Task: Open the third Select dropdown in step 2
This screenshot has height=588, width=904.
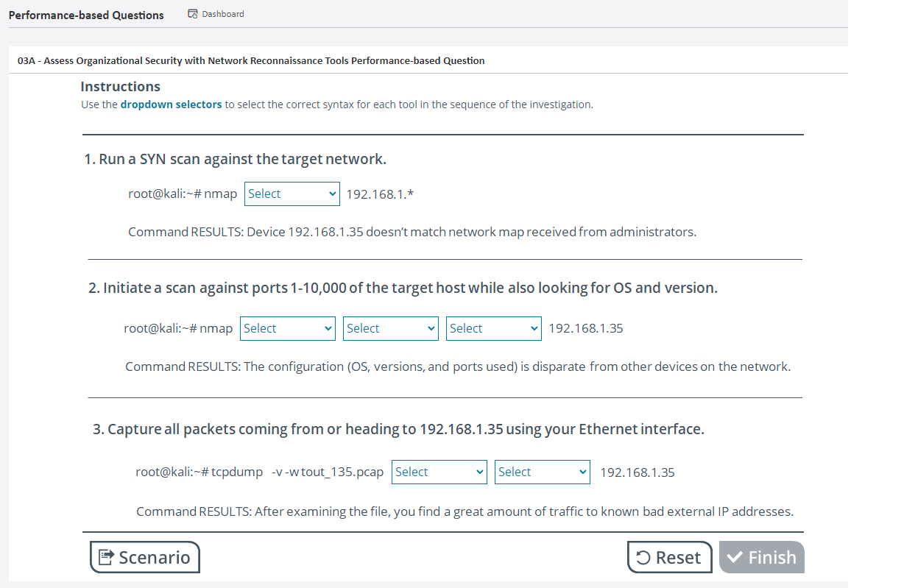Action: (x=493, y=329)
